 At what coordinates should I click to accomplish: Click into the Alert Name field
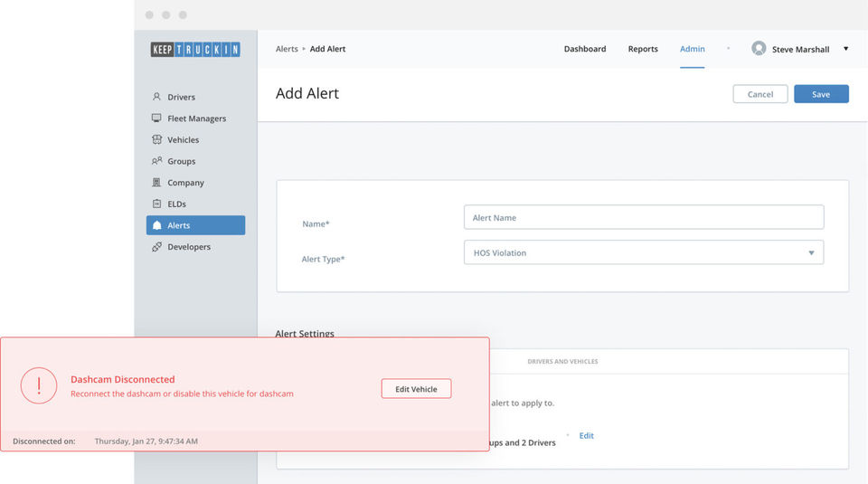(643, 217)
